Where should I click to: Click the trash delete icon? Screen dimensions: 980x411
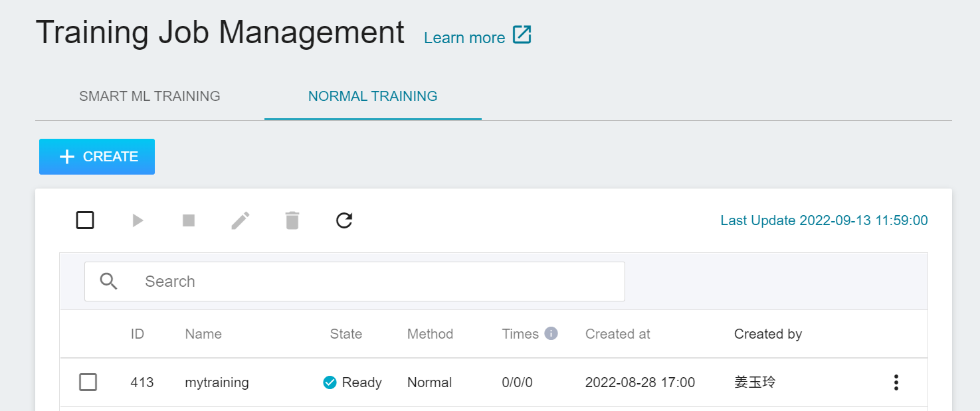pos(292,220)
